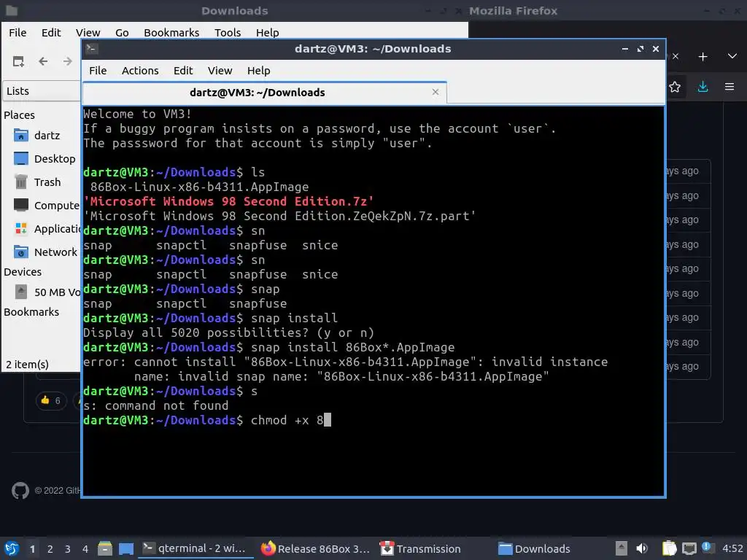
Task: Click the 86Box-Linux-x86-b4311.AppImage ls output line
Action: coord(199,187)
